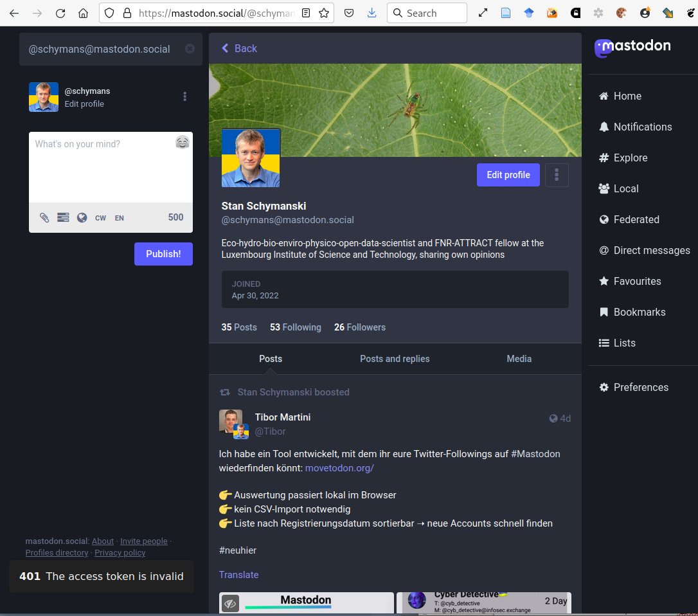Viewport: 698px width, 616px height.
Task: Open Local timeline
Action: tap(619, 188)
